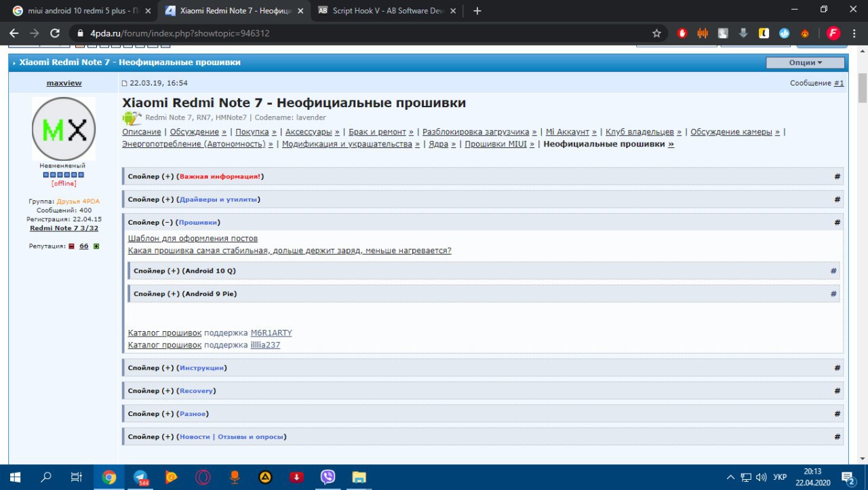Open the Описание link
This screenshot has width=868, height=490.
pyautogui.click(x=142, y=132)
